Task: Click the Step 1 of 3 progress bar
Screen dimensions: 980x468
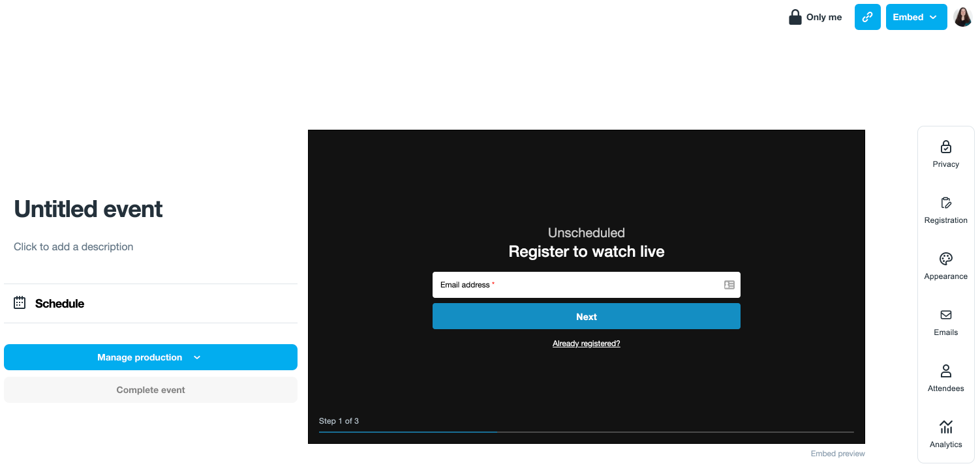Action: tap(586, 431)
